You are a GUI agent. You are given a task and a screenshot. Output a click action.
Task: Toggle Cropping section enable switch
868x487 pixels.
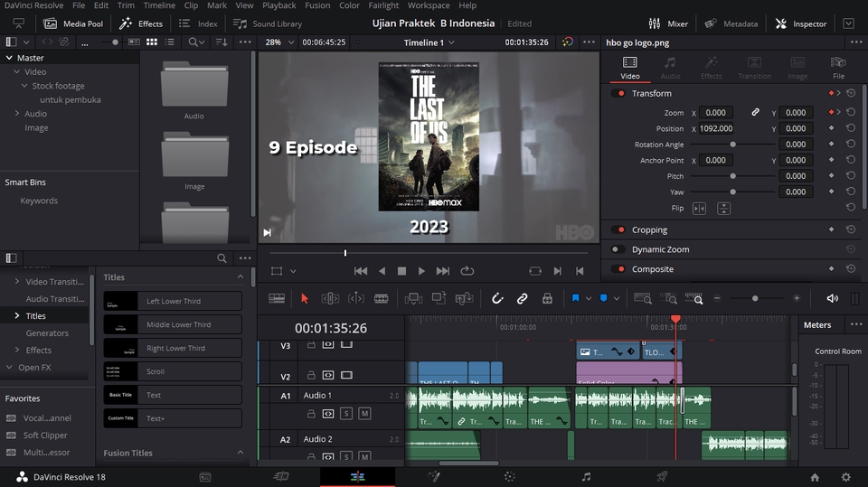point(618,229)
